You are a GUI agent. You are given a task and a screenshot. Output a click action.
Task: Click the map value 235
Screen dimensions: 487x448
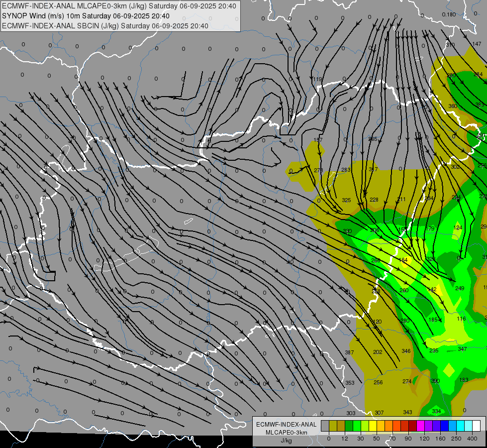pos(434,350)
